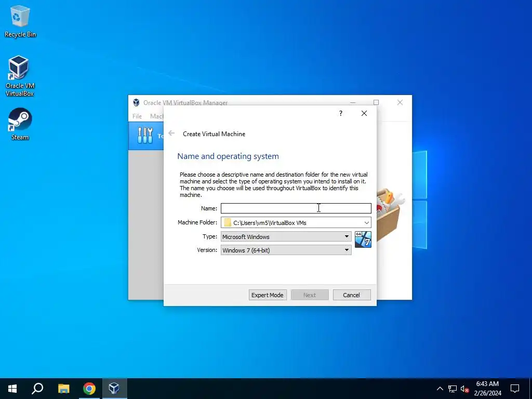This screenshot has height=399, width=532.
Task: Click into the Name text field
Action: [296, 208]
